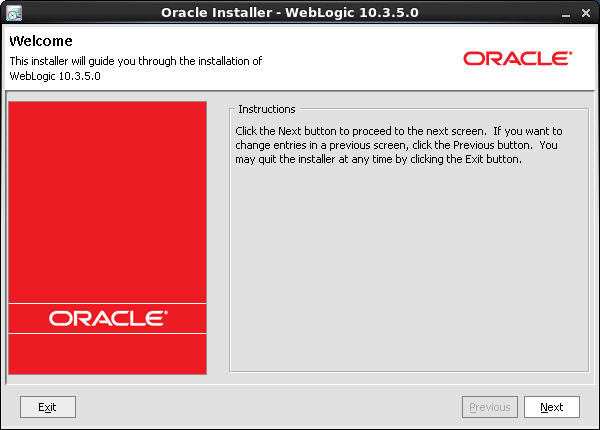Click the 'WebLogic 10.3.5.0' text in header
The image size is (600, 430).
tap(55, 76)
